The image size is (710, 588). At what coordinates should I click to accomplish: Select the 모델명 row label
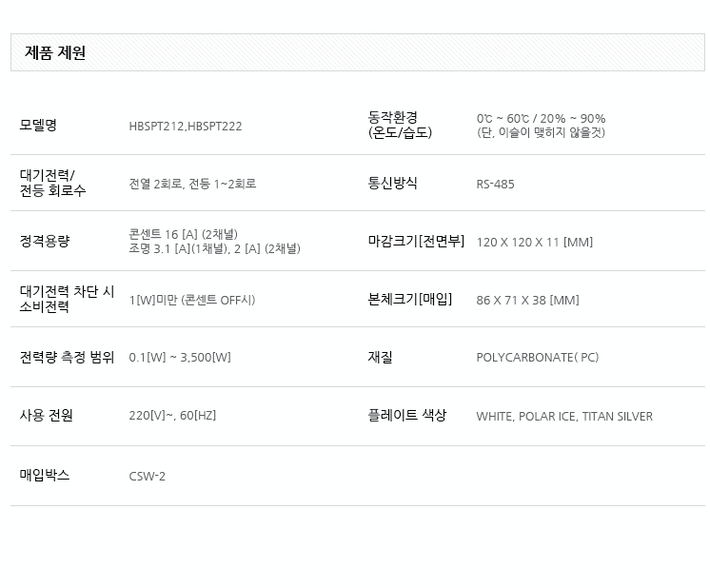(39, 125)
